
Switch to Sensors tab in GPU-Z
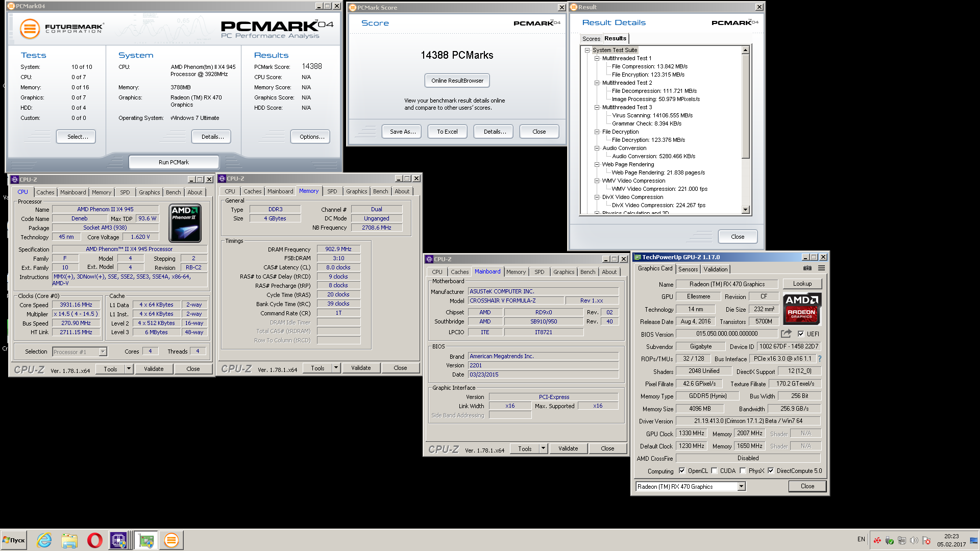pos(688,269)
